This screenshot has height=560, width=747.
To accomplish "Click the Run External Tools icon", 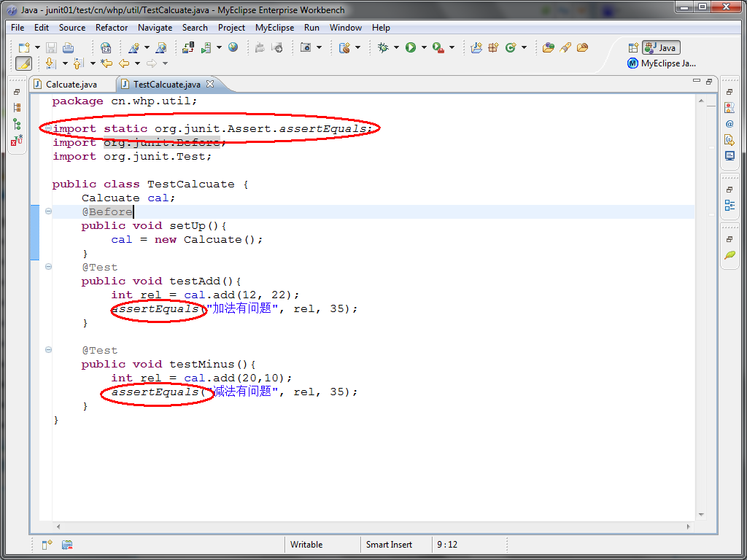I will coord(438,47).
